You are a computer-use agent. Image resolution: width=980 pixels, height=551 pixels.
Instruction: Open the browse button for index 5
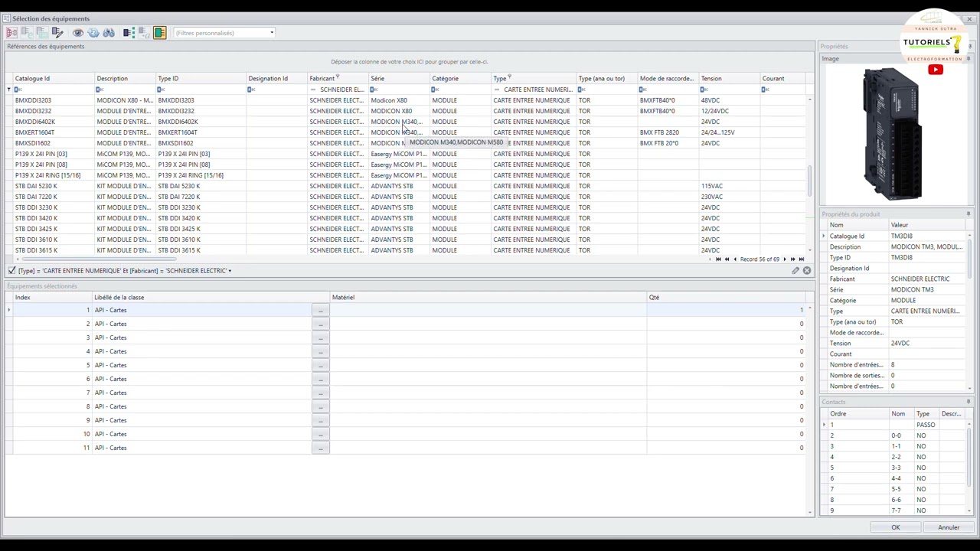320,365
